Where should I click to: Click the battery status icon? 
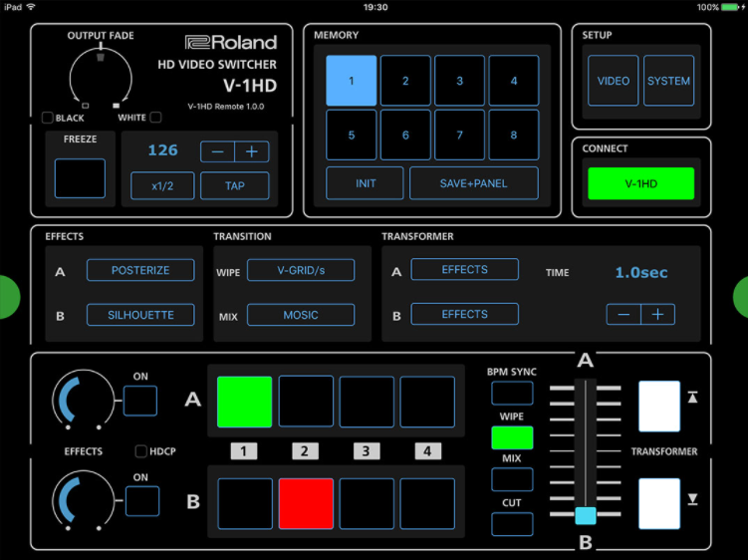(730, 7)
